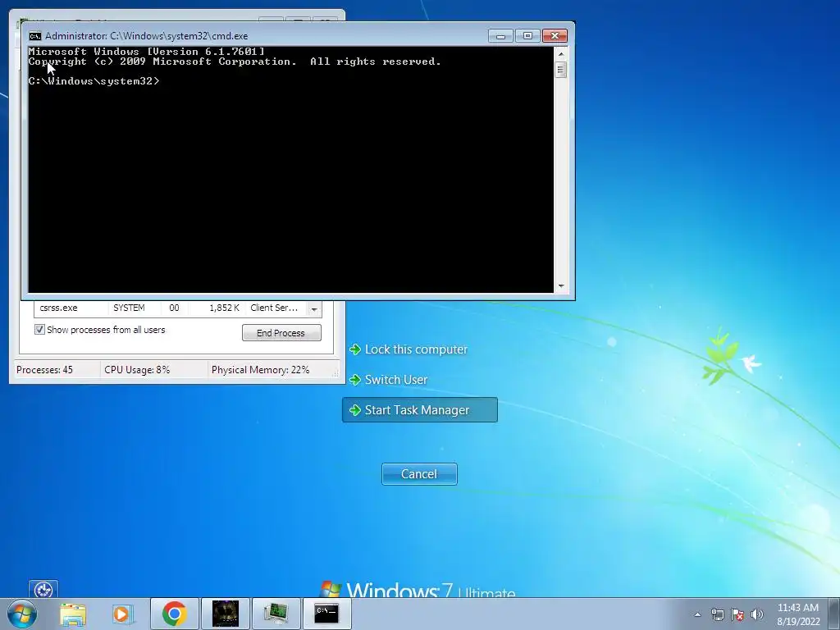Open the cmd.exe title bar system icon
This screenshot has width=840, height=630.
34,36
